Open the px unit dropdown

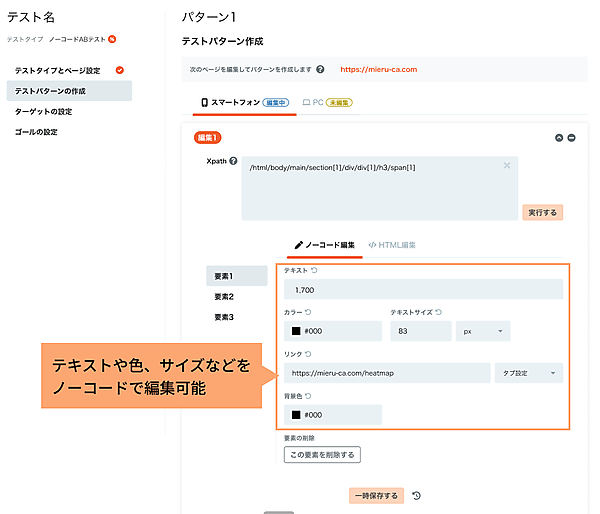(483, 331)
